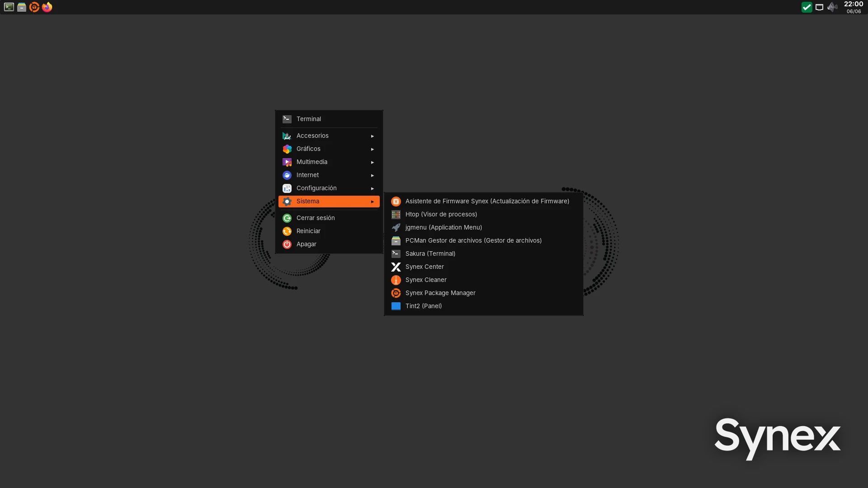Click the Internet globe icon
Viewport: 868px width, 488px height.
tap(287, 175)
